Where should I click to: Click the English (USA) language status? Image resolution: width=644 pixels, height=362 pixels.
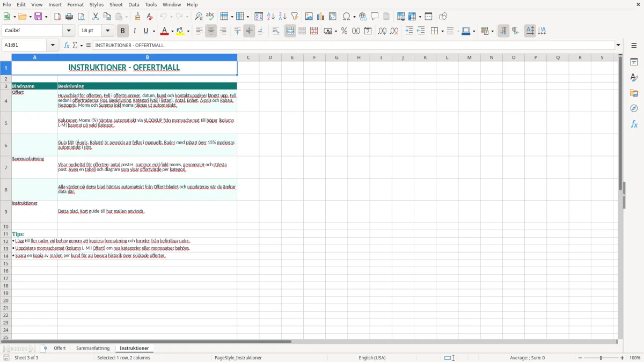tap(372, 358)
